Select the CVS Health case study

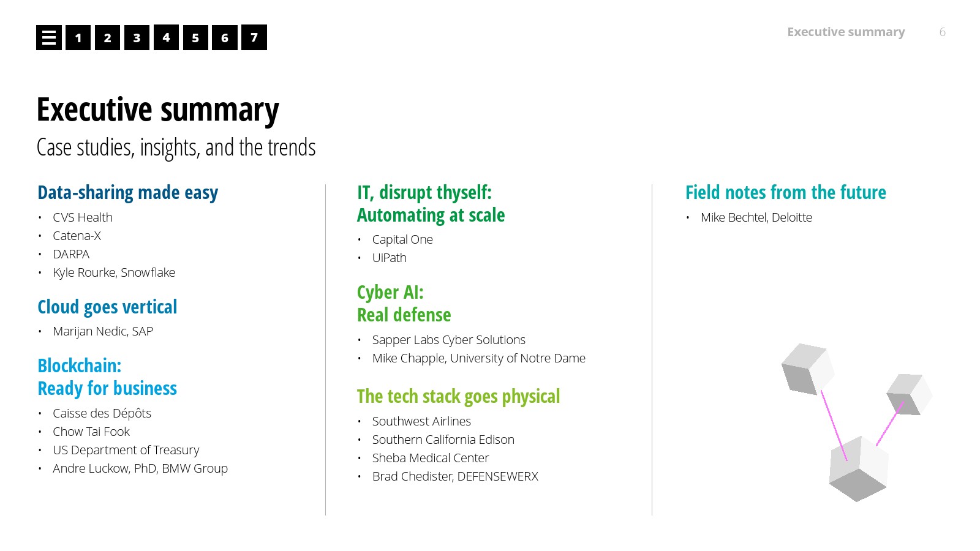83,217
